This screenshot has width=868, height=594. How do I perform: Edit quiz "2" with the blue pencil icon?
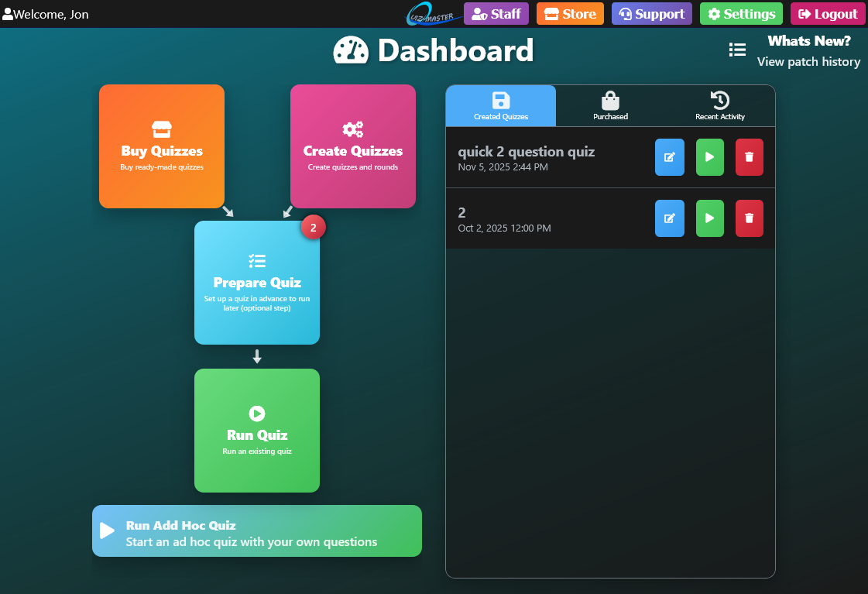(669, 218)
